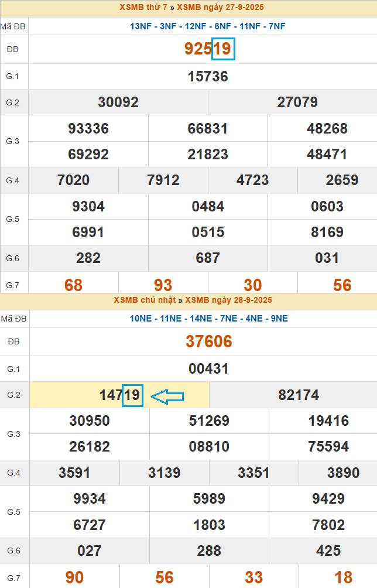Click the special prize number 92519

pyautogui.click(x=208, y=49)
